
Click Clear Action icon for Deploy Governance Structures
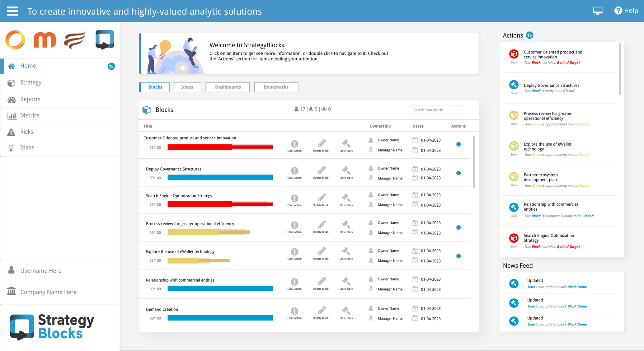coord(294,171)
